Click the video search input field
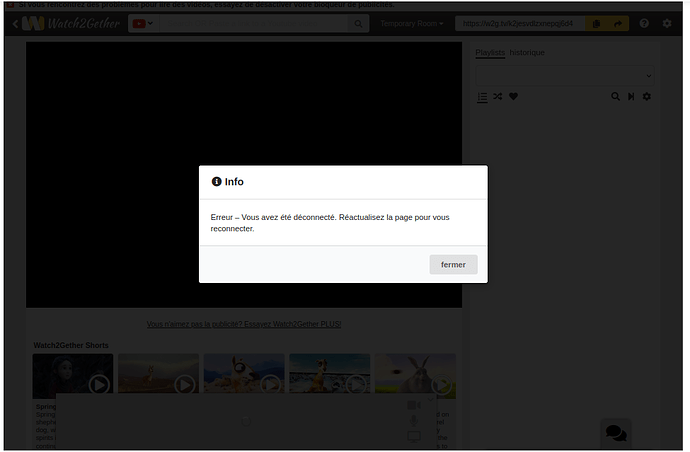This screenshot has width=690, height=452. point(253,23)
